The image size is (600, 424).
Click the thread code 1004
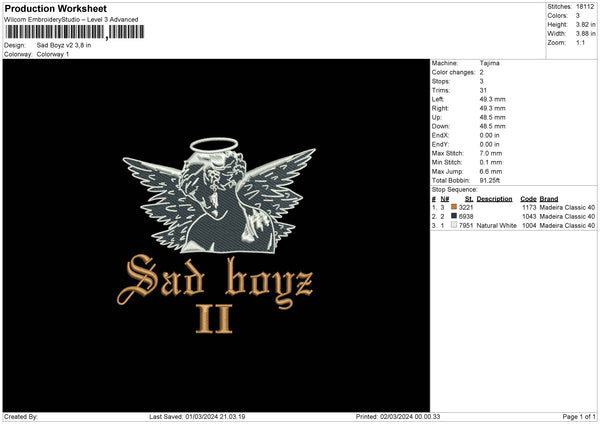[529, 226]
